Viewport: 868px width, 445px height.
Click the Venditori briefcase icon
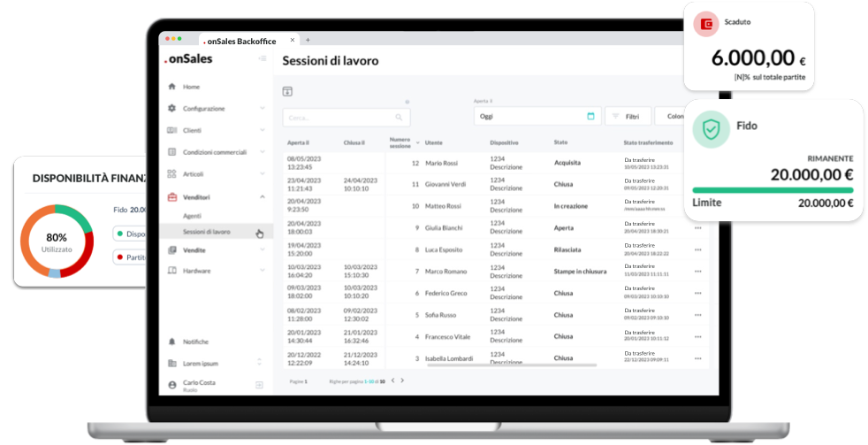172,196
